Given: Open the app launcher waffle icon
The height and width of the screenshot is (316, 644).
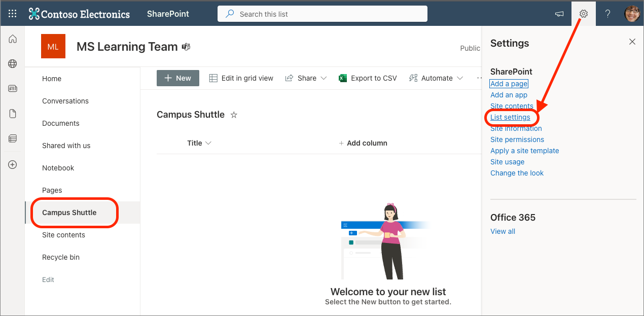Looking at the screenshot, I should (13, 14).
